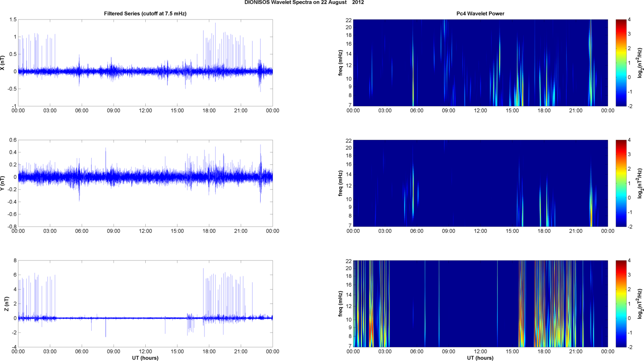Click the '-4' tick on the Z (nT) axis

pyautogui.click(x=14, y=347)
